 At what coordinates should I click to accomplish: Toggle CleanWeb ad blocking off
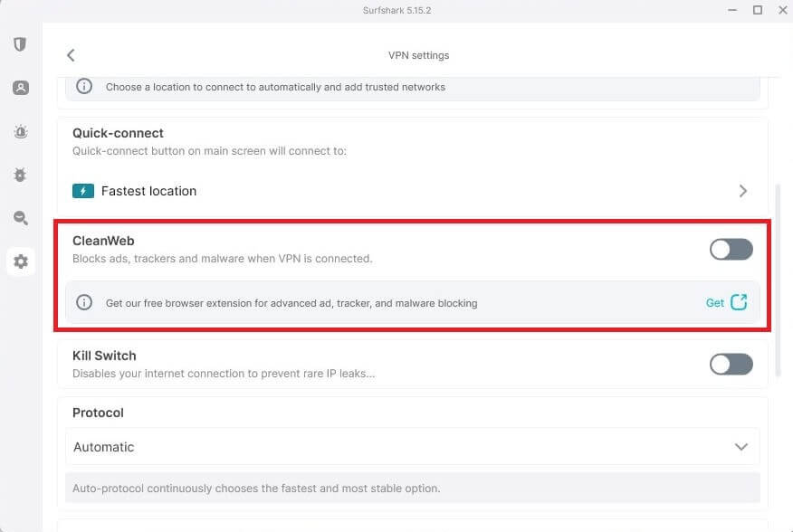[731, 249]
